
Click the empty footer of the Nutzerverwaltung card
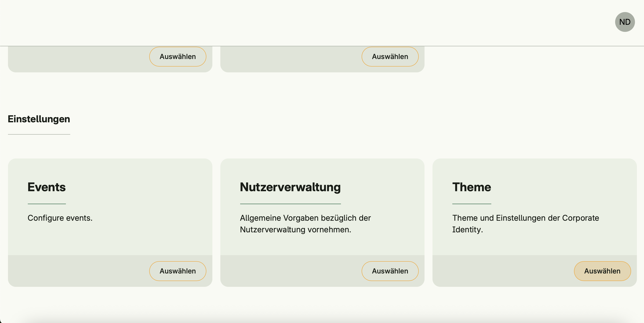[x=288, y=271]
